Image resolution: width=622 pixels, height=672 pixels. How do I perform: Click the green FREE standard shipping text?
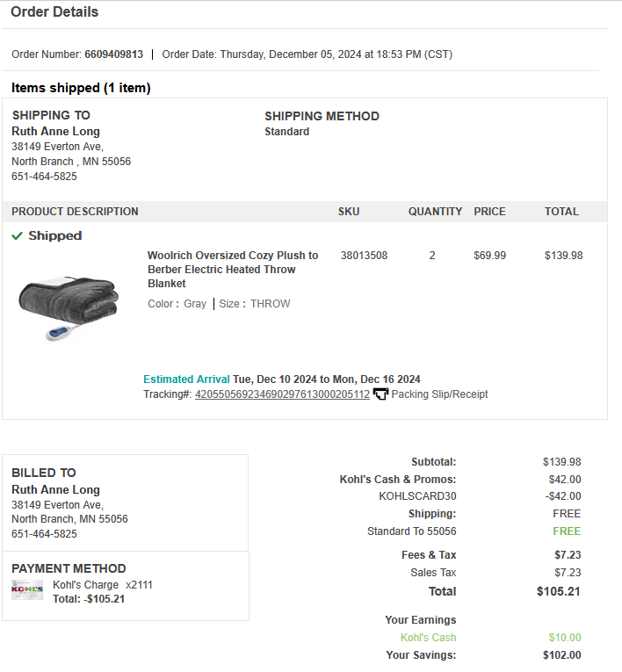pyautogui.click(x=567, y=531)
